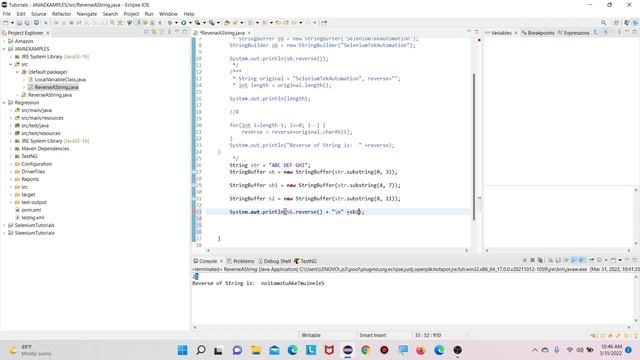Place cursor on line 26 String str
The height and width of the screenshot is (360, 640).
270,165
